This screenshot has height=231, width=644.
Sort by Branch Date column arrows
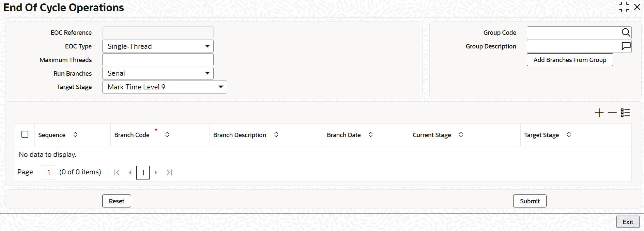click(x=370, y=135)
